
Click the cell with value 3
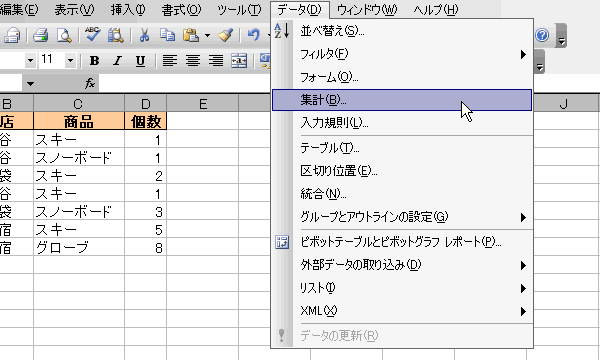point(145,212)
